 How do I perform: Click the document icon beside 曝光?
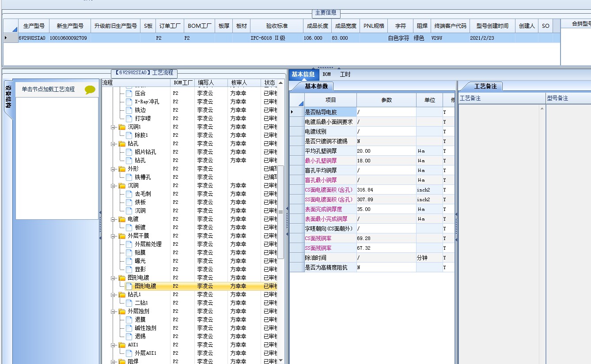coord(129,261)
